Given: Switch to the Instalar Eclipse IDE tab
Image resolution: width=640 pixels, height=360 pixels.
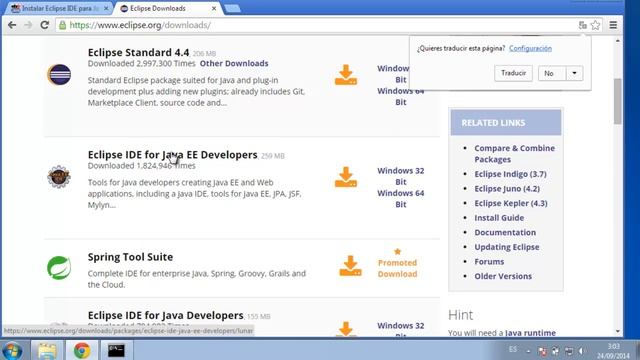Looking at the screenshot, I should pos(60,8).
